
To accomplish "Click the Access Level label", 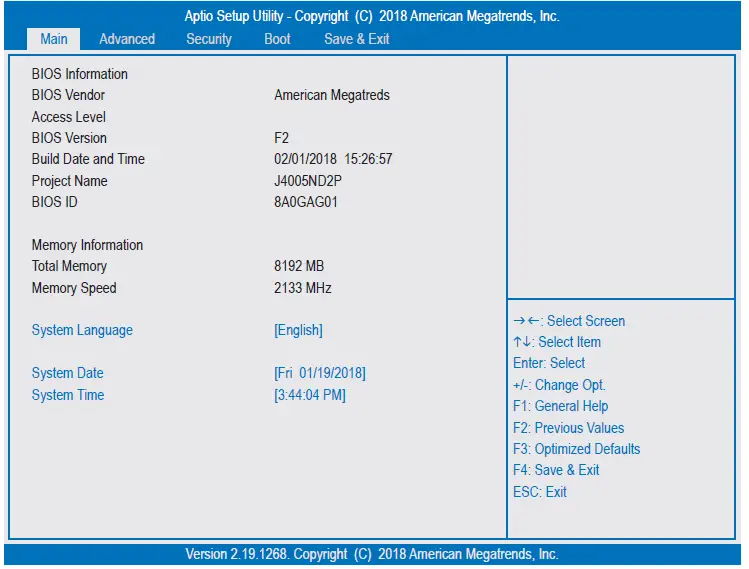I will click(69, 117).
